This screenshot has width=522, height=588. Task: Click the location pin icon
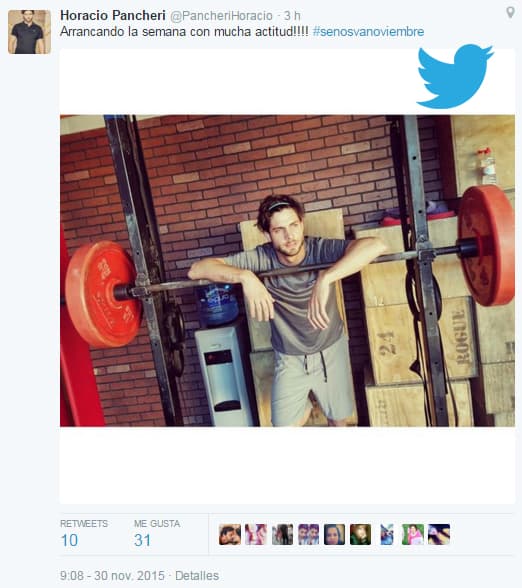510,12
